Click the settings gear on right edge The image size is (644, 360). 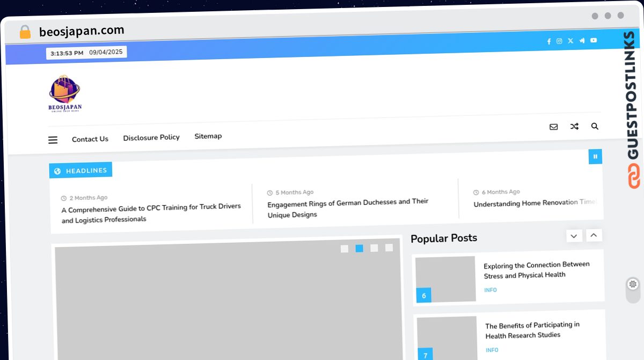(633, 284)
